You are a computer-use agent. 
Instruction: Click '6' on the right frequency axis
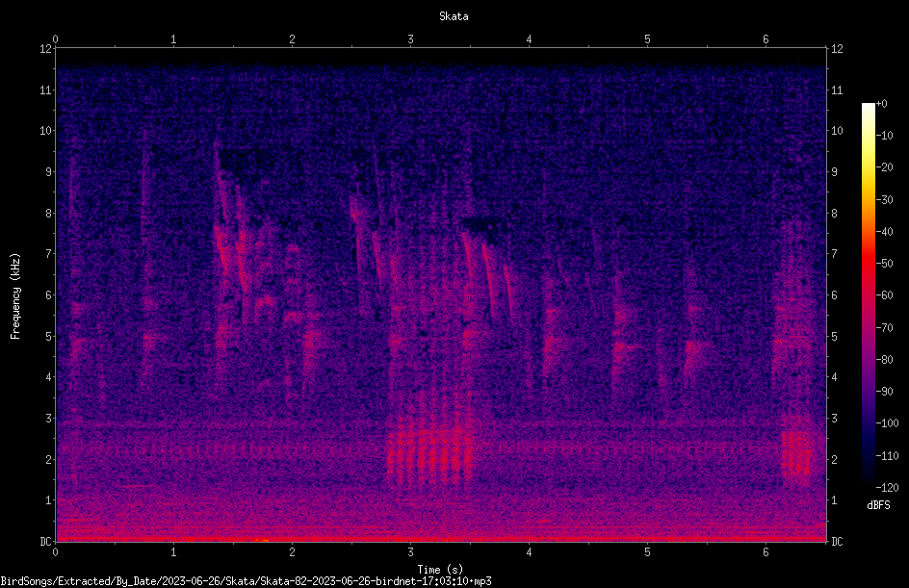(834, 294)
